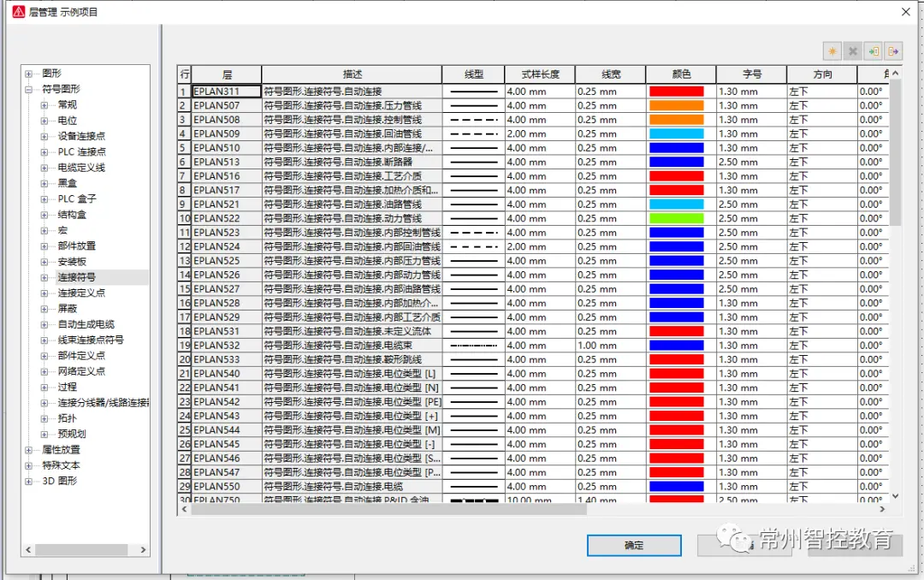The width and height of the screenshot is (924, 580).
Task: Open the red color swatch for EPLAN311
Action: [x=677, y=92]
